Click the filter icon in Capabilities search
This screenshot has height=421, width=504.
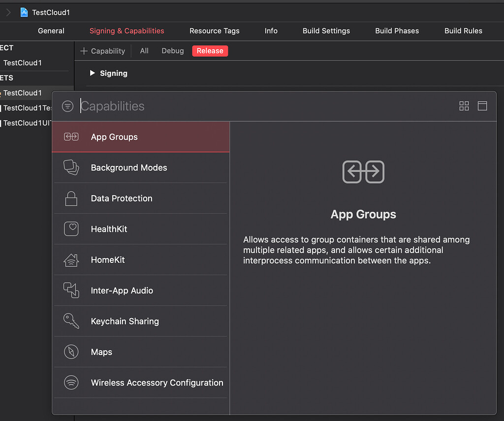click(x=67, y=105)
